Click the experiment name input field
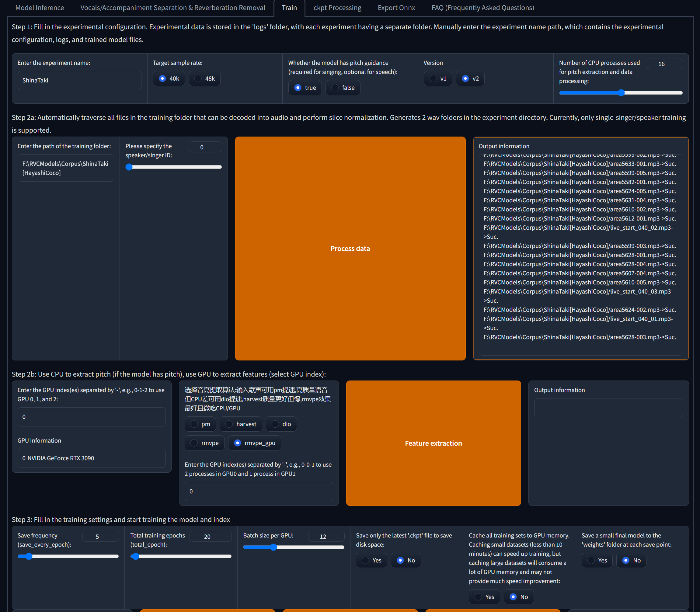The height and width of the screenshot is (612, 700). (x=79, y=80)
